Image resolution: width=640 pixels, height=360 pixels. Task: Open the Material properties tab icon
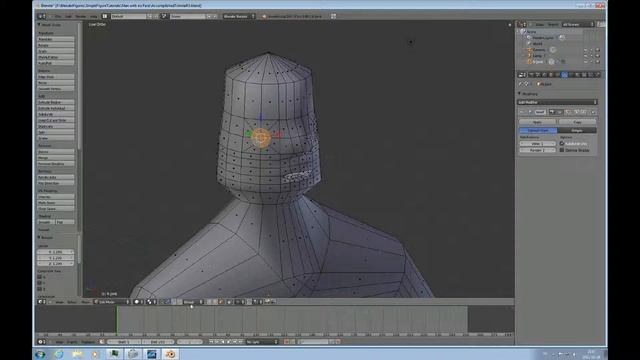pyautogui.click(x=578, y=75)
